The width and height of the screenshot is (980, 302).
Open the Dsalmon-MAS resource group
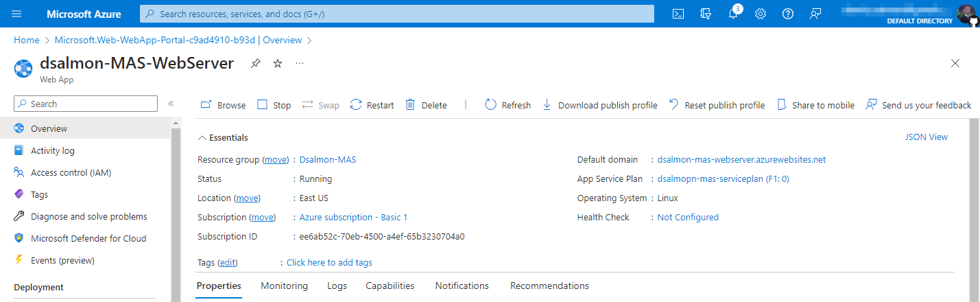click(x=328, y=159)
